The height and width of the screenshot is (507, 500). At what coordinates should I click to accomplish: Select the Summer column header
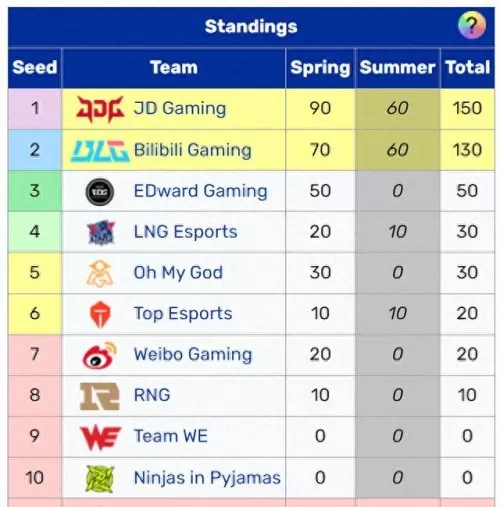pyautogui.click(x=397, y=68)
